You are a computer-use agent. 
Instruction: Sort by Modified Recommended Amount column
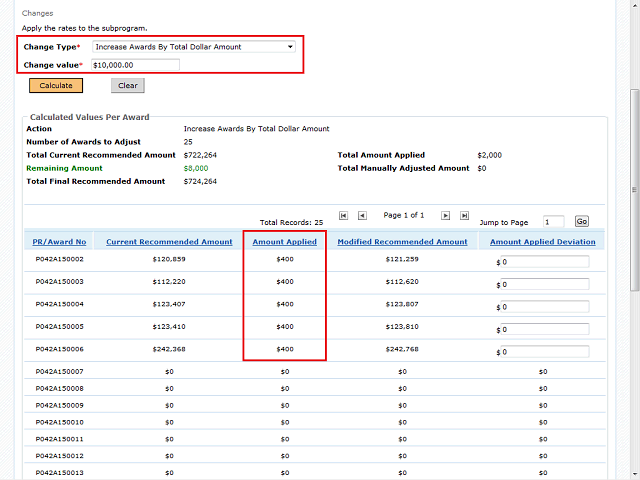pyautogui.click(x=402, y=242)
